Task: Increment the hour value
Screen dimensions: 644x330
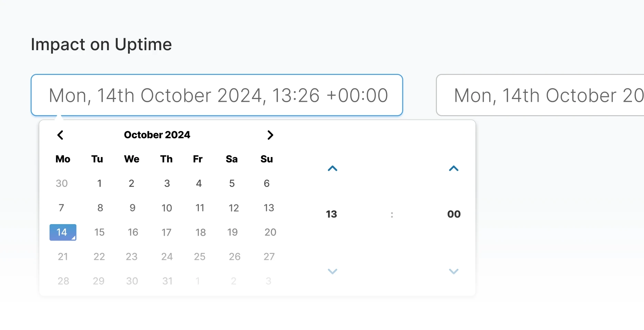Action: [x=332, y=168]
